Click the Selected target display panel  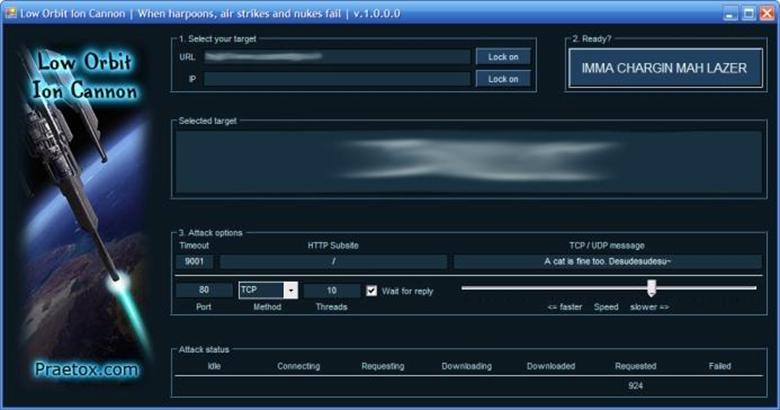pos(468,161)
